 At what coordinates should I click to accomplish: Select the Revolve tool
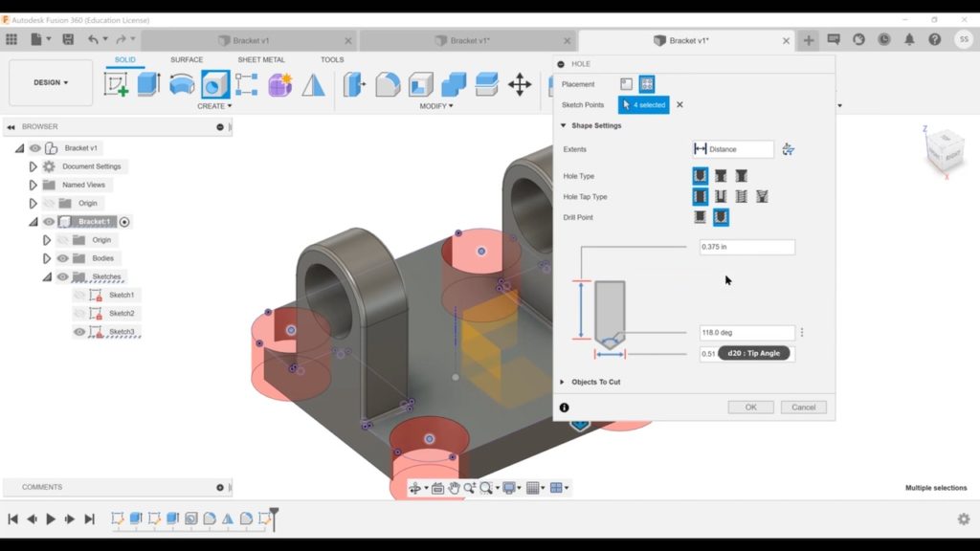pyautogui.click(x=182, y=85)
